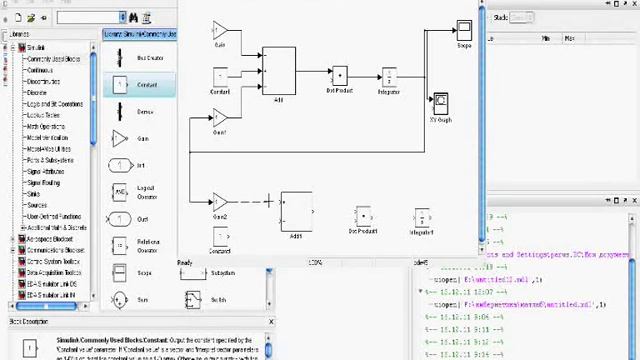Image resolution: width=640 pixels, height=360 pixels.
Task: Select User-Defined Functions in library tree
Action: point(54,216)
